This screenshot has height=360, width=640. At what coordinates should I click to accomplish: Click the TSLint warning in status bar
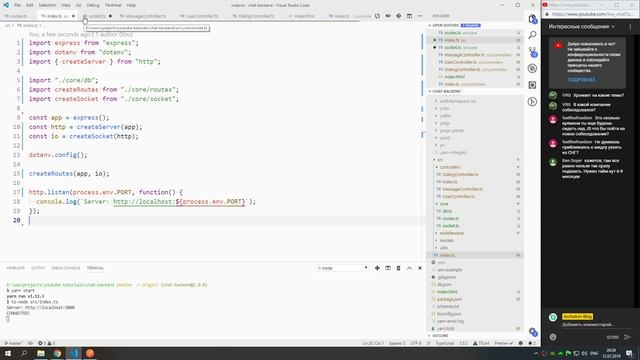click(481, 343)
